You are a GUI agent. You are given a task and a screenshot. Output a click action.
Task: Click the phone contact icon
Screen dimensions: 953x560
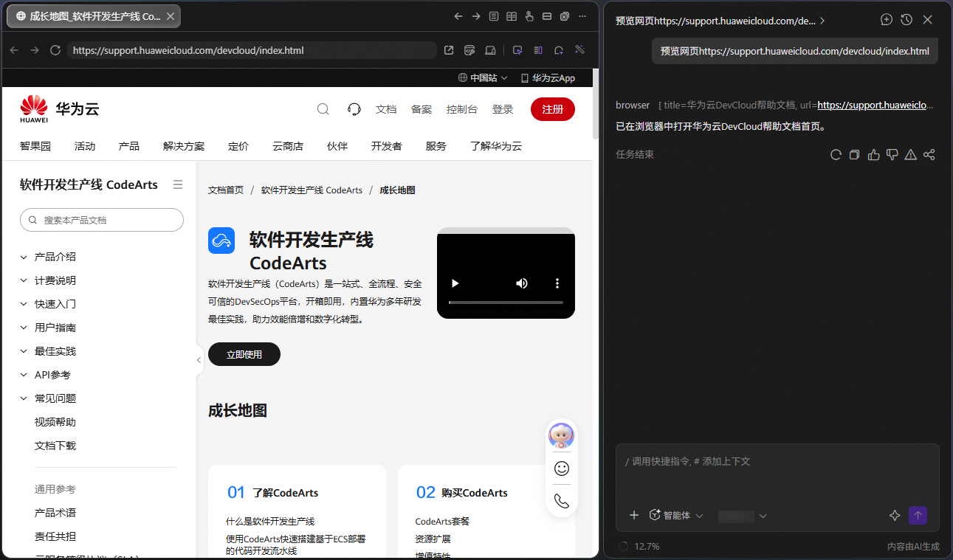tap(562, 501)
